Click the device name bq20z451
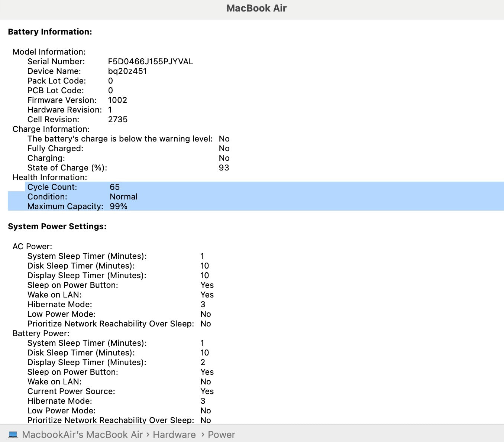 (x=127, y=71)
